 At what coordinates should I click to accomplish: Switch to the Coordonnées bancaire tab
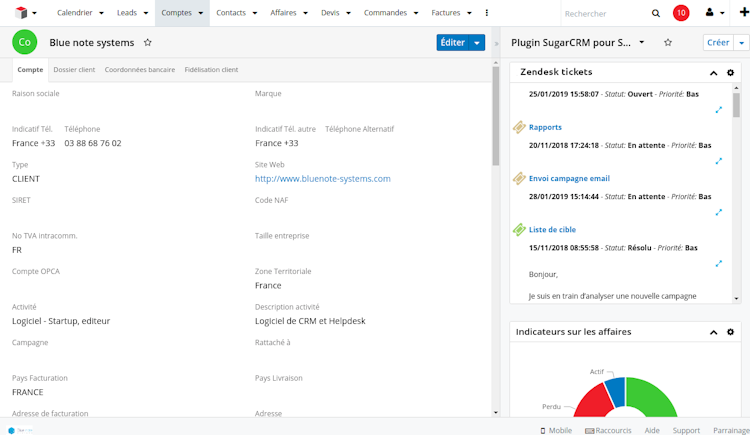click(140, 70)
